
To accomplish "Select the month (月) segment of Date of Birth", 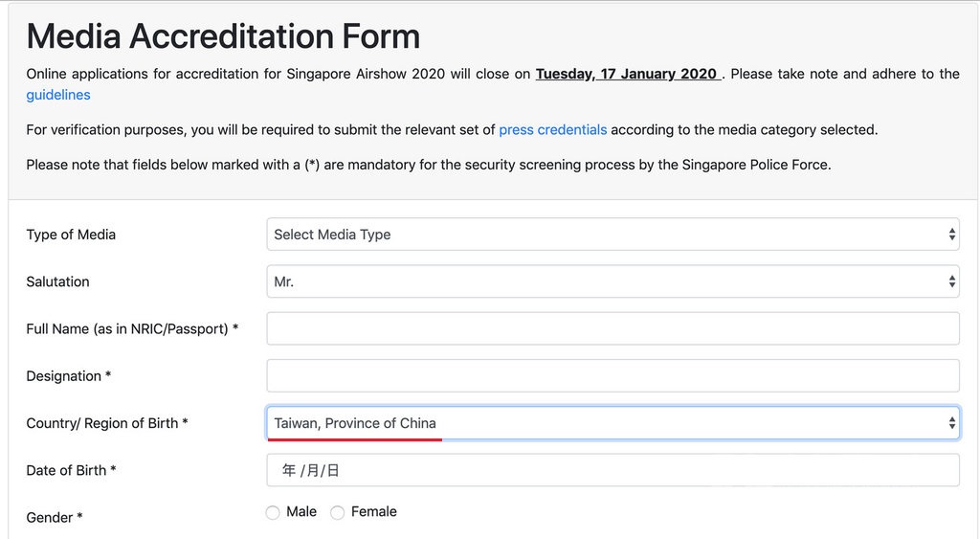I will [313, 471].
